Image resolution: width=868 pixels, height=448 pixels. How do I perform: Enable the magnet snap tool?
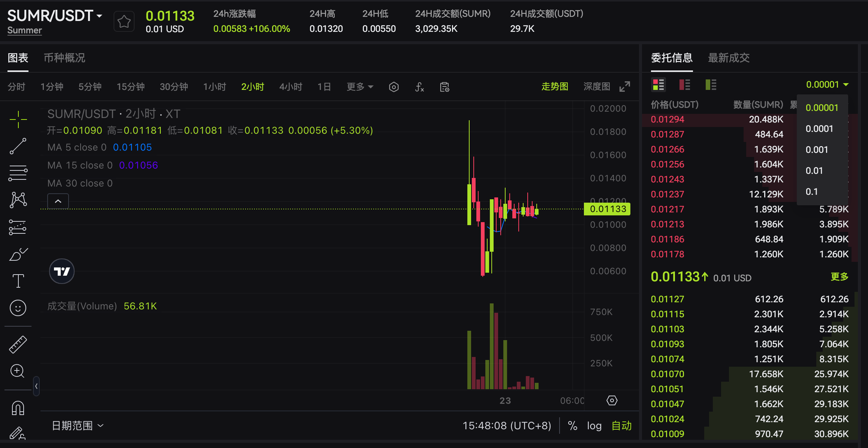18,408
